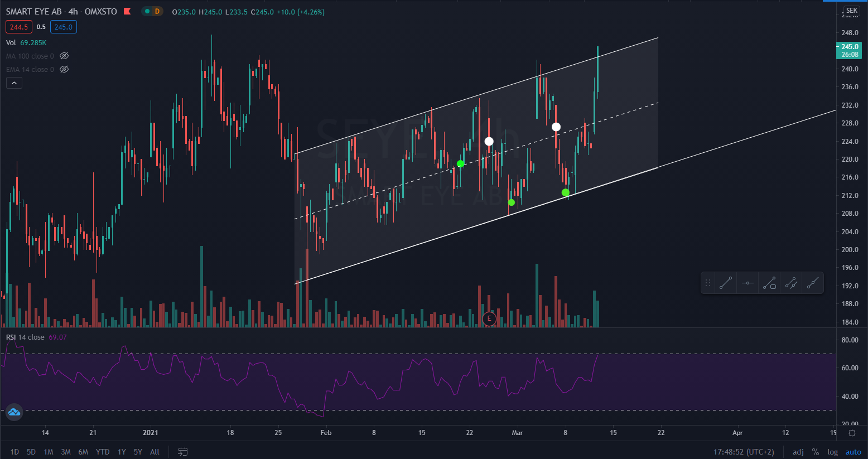Click the red flag next to OMXSTO

(x=127, y=11)
